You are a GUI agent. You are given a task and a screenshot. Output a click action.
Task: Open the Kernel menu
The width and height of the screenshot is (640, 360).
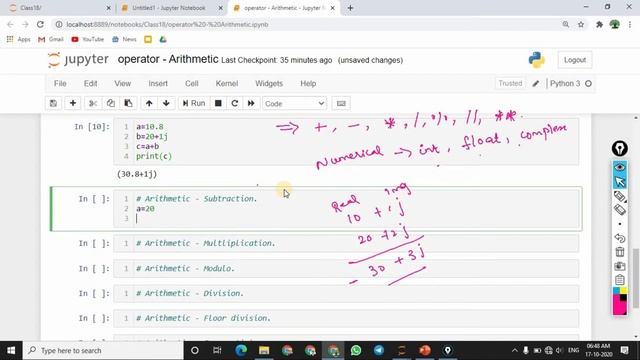[227, 83]
